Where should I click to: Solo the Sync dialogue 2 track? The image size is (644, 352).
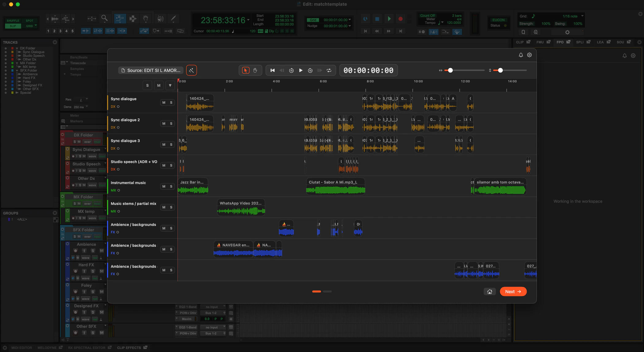pos(171,123)
